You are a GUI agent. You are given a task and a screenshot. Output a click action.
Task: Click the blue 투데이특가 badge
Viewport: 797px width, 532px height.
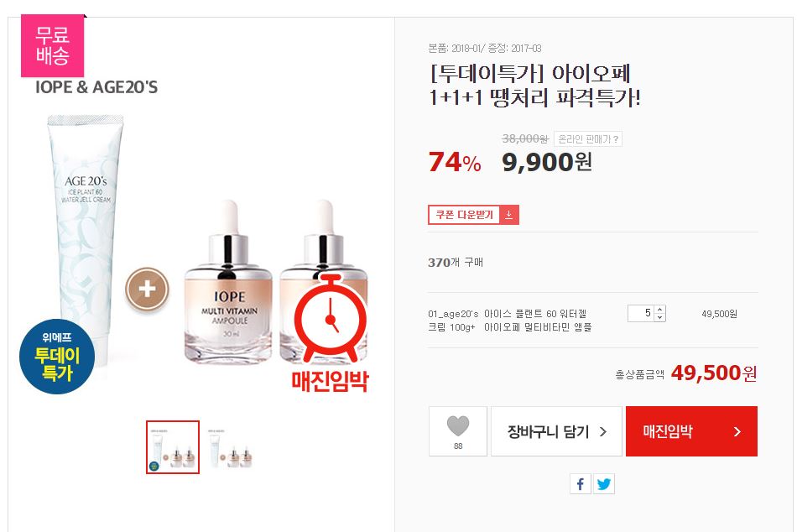point(57,356)
